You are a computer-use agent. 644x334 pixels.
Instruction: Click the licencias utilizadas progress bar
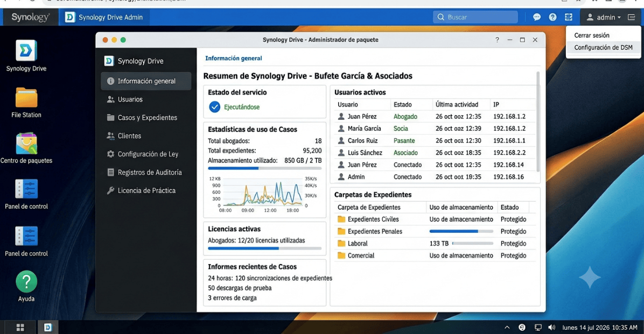click(264, 248)
